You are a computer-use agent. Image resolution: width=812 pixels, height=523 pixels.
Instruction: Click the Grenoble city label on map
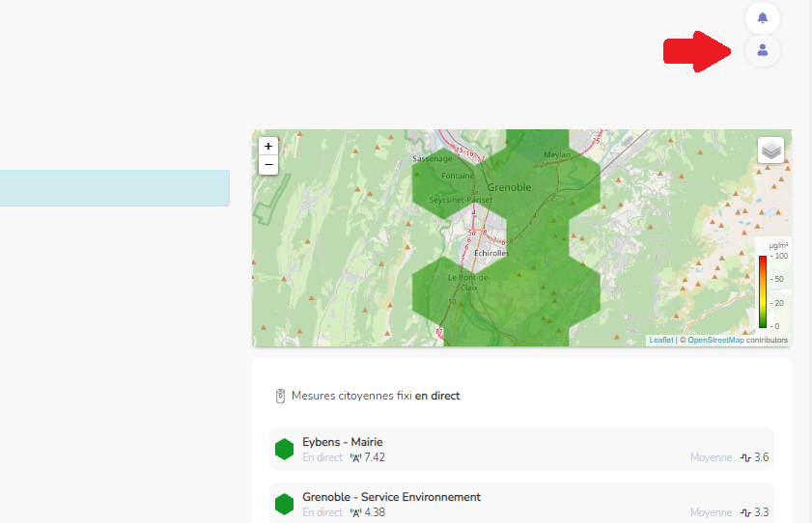click(509, 187)
